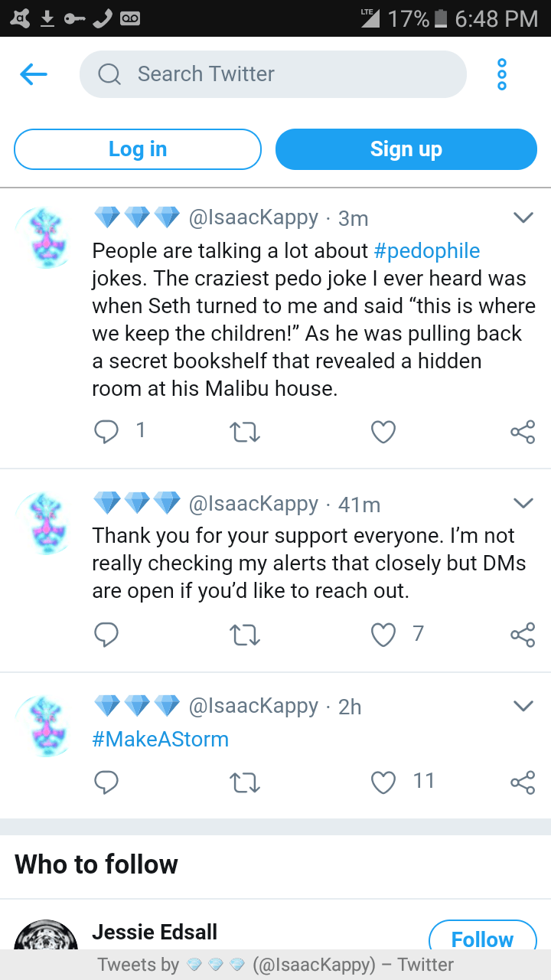551x980 pixels.
Task: Retweet the 'Thank you for your support' tweet
Action: pos(245,635)
